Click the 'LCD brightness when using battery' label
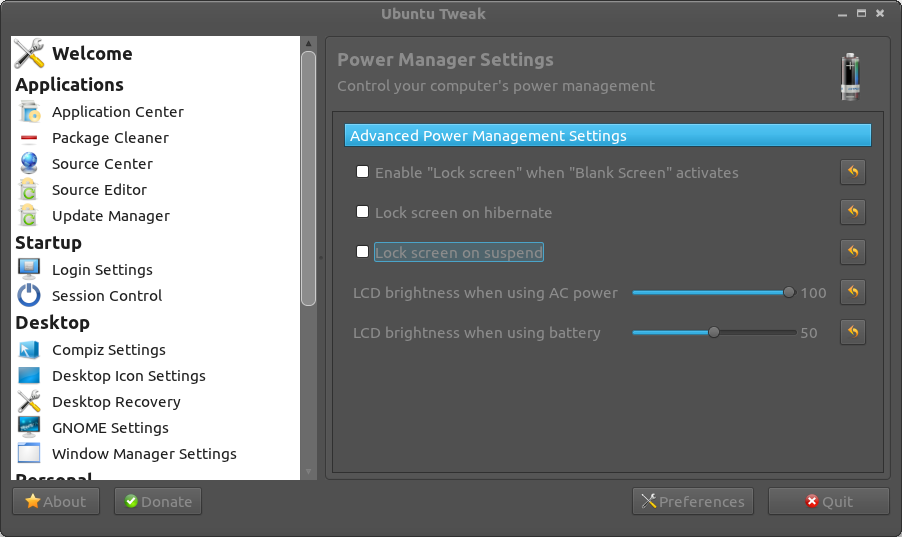902x537 pixels. 476,333
